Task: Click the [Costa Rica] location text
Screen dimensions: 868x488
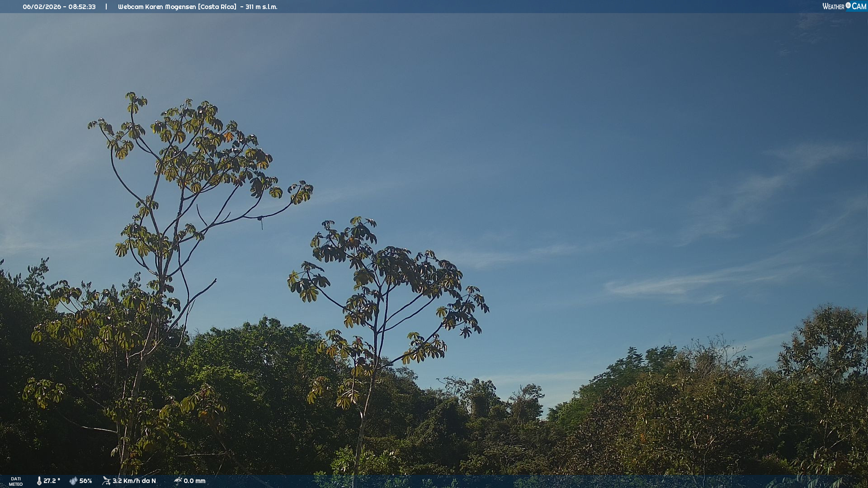Action: [217, 7]
